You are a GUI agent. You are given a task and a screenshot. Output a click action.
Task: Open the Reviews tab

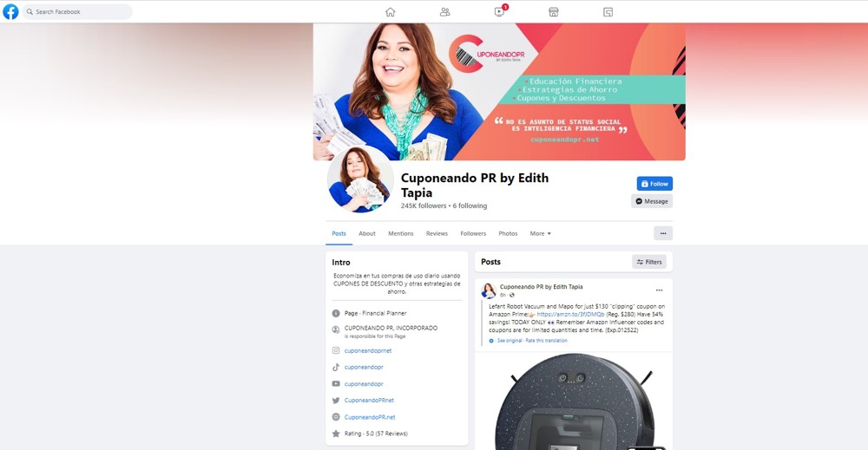pyautogui.click(x=437, y=233)
